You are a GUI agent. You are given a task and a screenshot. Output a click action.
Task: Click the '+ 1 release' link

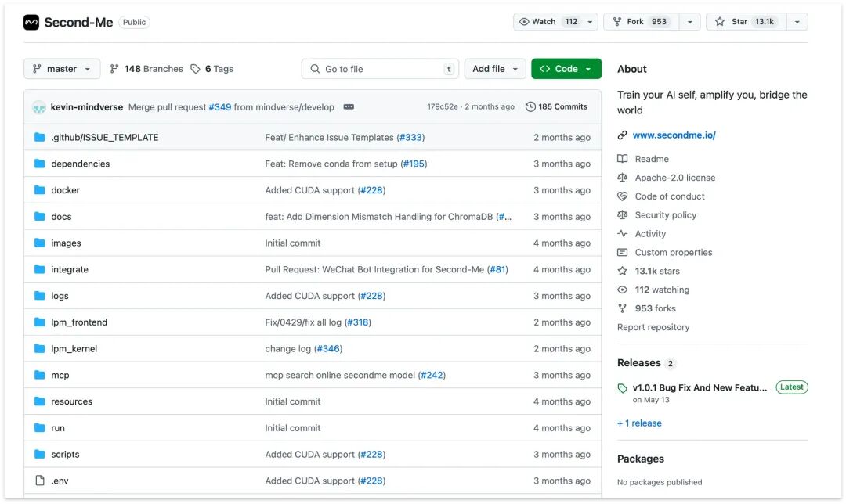(639, 423)
